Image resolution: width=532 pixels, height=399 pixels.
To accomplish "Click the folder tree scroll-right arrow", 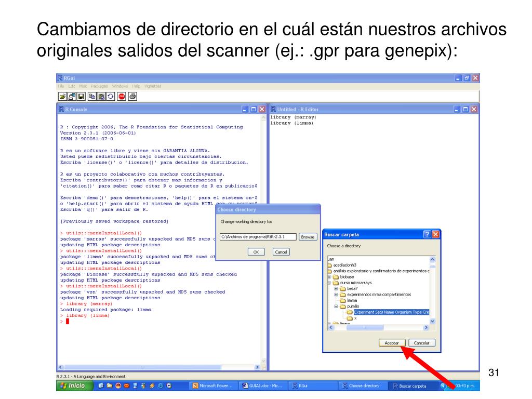I will point(426,327).
